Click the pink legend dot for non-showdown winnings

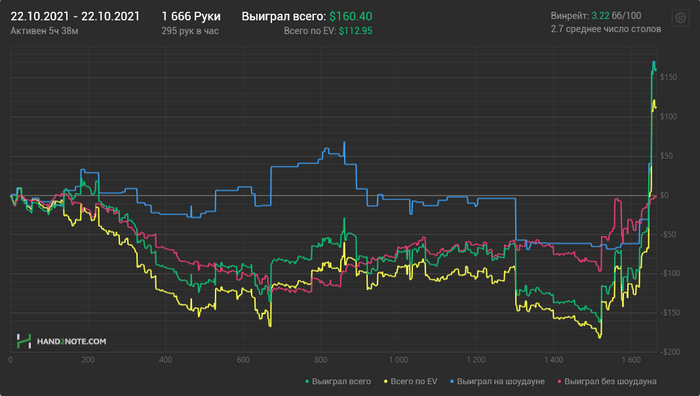point(559,381)
